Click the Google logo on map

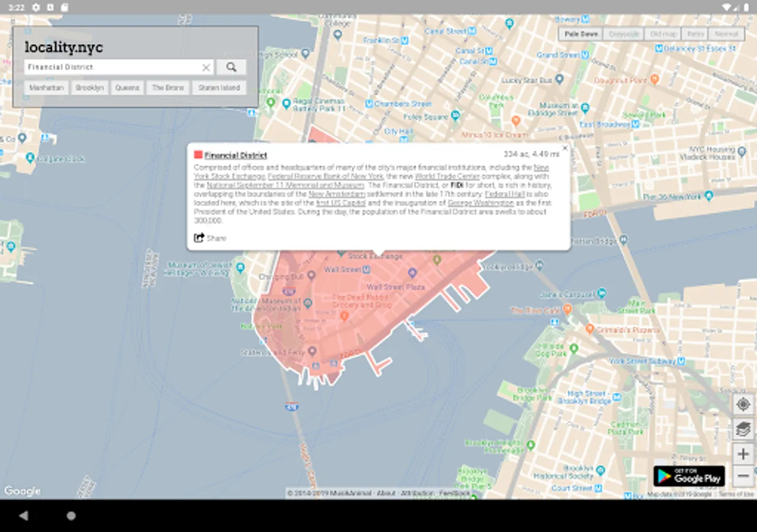coord(22,491)
